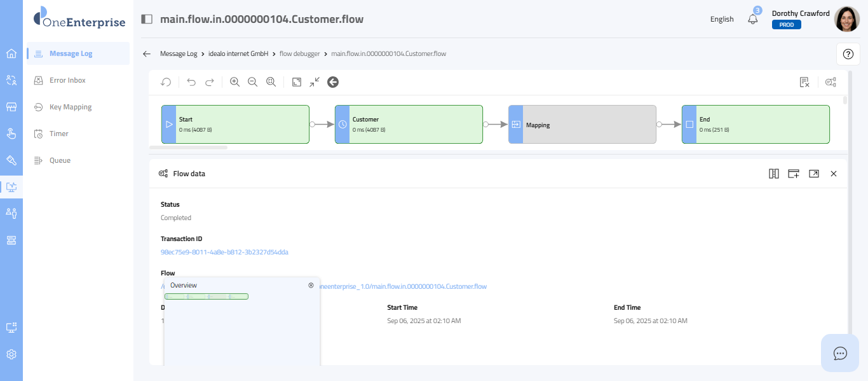Click the horizontal scrollbar under flow diagram
The width and height of the screenshot is (868, 381).
(188, 148)
